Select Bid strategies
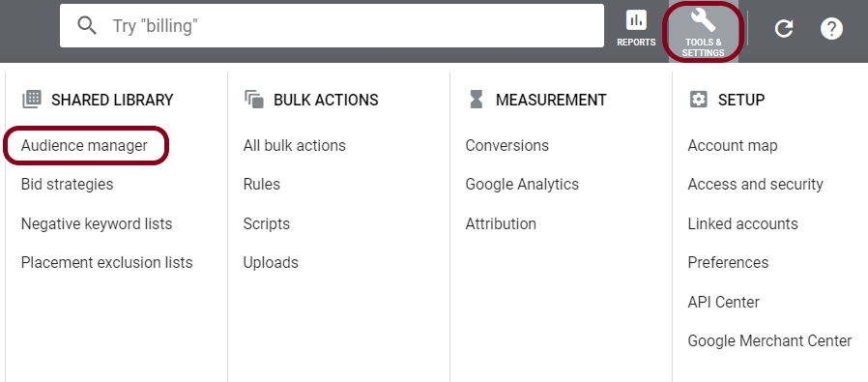Screen dimensions: 868x382 coord(67,185)
